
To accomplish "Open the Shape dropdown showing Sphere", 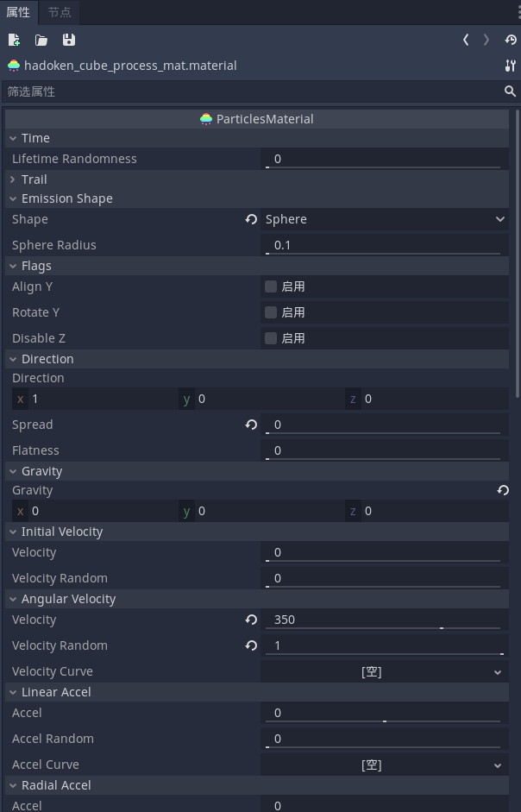I will click(384, 219).
